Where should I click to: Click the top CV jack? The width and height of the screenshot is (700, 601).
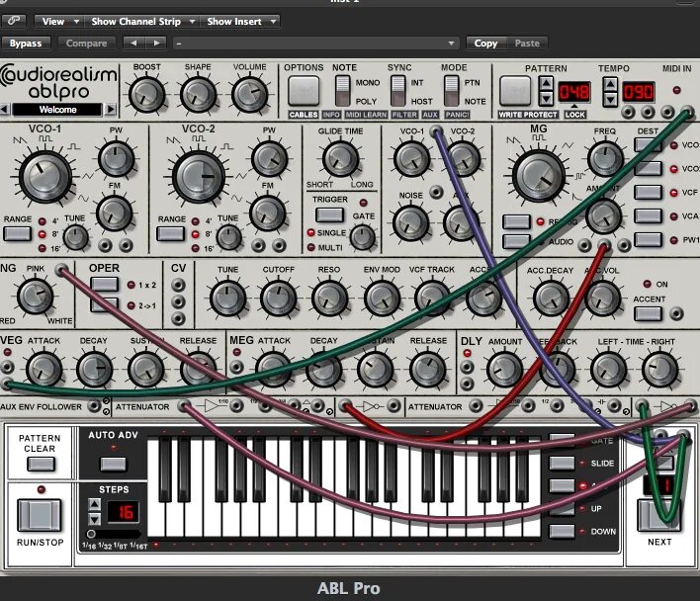[x=178, y=285]
